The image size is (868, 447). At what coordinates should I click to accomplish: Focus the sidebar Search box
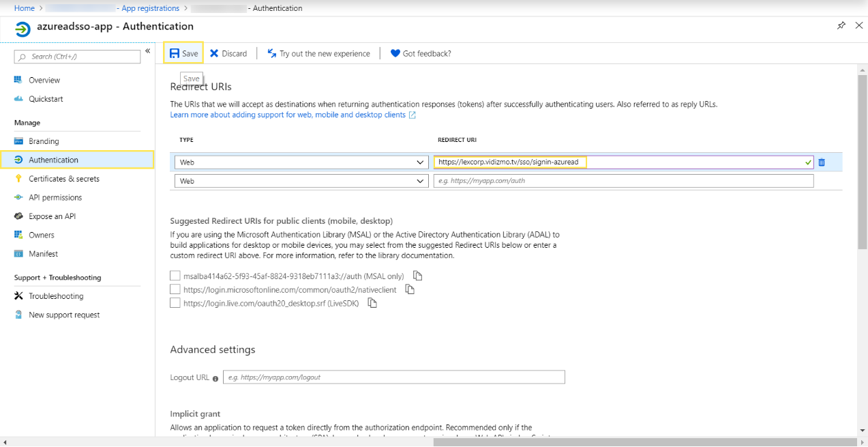(77, 57)
